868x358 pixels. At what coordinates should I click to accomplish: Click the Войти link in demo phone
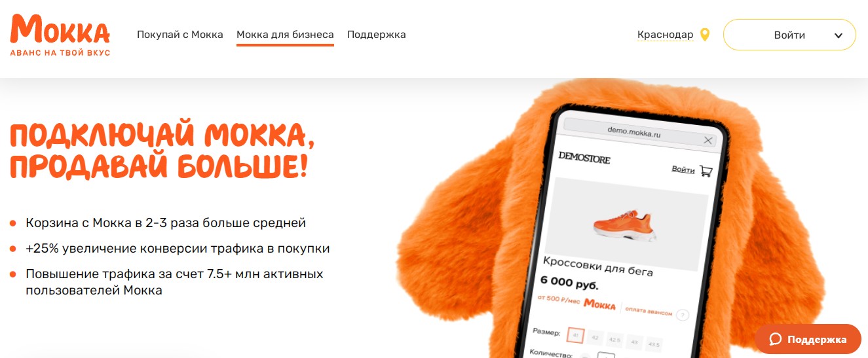(x=683, y=170)
